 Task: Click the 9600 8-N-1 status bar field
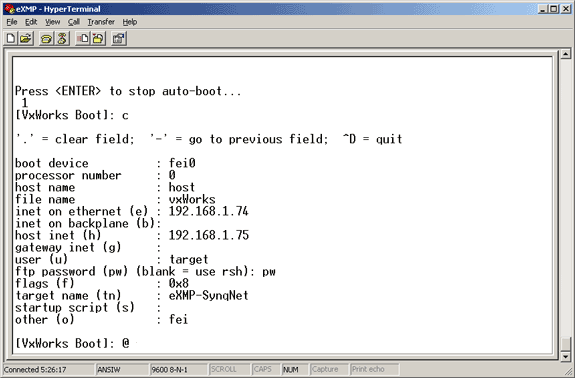point(178,369)
